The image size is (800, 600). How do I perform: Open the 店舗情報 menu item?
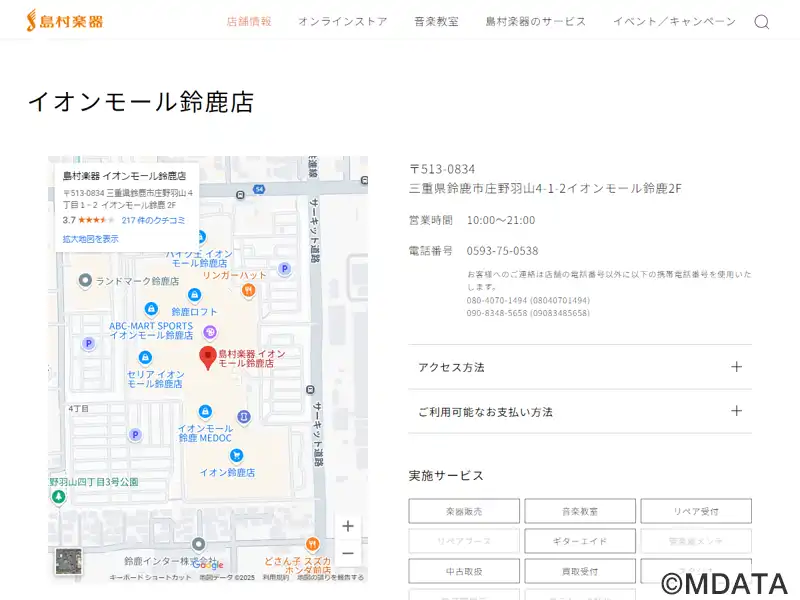click(x=249, y=21)
